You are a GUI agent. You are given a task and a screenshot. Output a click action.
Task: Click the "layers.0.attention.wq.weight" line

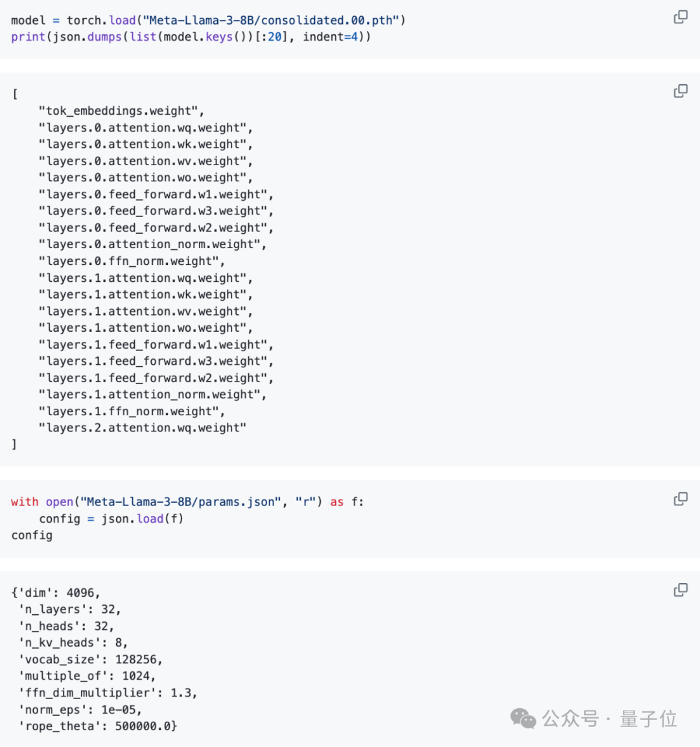coord(146,128)
